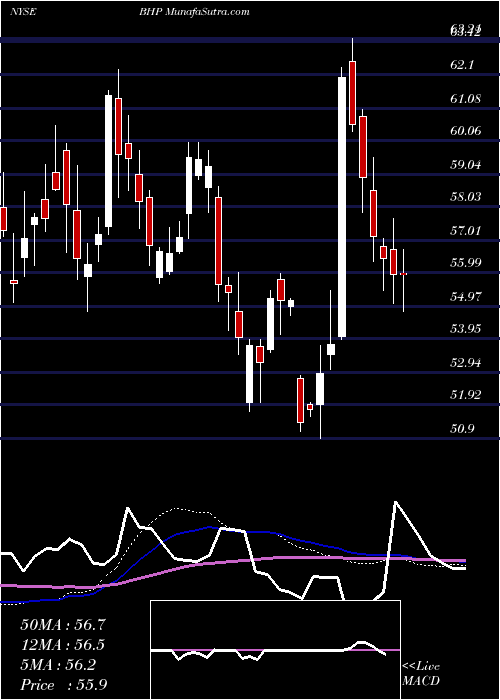This screenshot has height=700, width=500.
Task: Click the NYSE exchange label
Action: (x=23, y=12)
